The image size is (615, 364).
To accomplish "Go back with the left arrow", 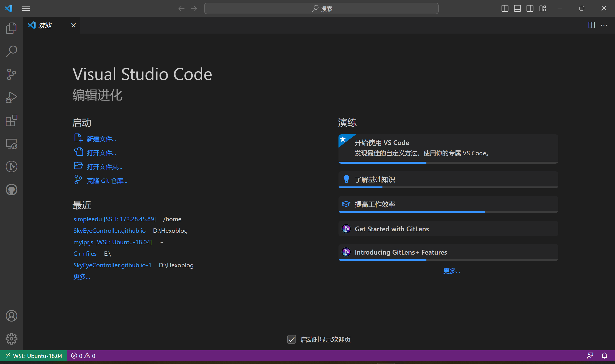I will [x=181, y=9].
